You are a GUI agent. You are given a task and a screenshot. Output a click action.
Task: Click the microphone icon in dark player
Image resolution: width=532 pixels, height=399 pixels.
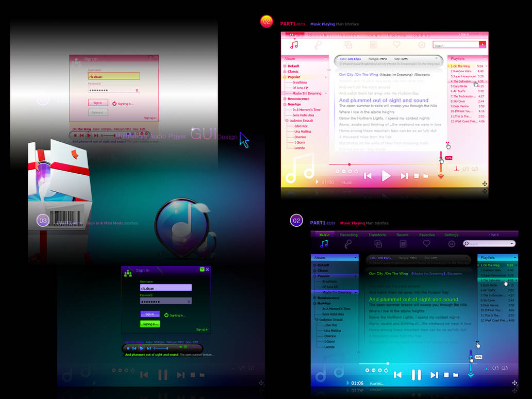[x=348, y=244]
